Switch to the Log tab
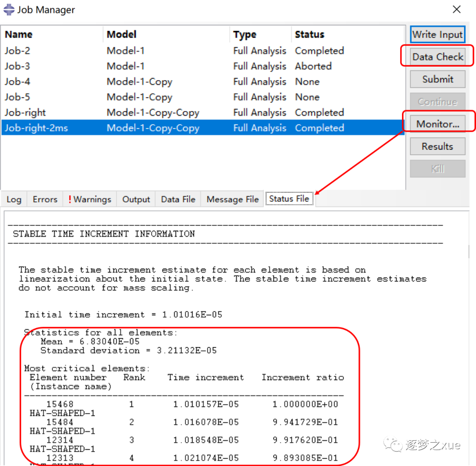 (14, 199)
